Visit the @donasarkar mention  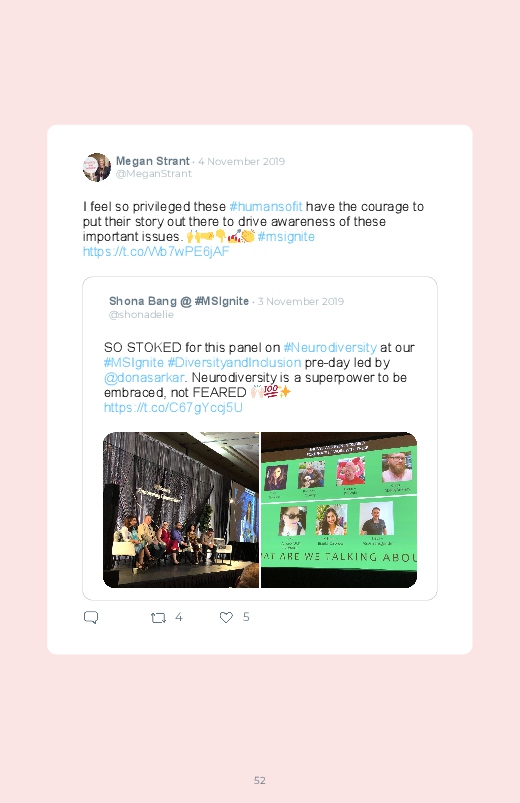pos(144,377)
